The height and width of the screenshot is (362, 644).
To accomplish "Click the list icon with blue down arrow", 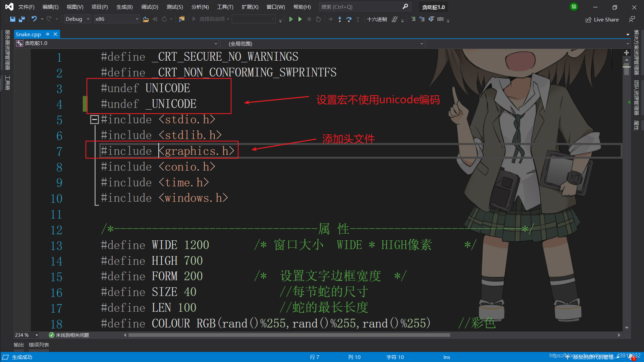I will tap(431, 19).
